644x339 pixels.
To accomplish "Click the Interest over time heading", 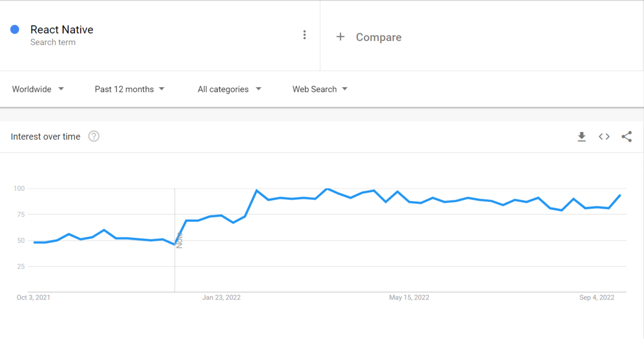I will click(46, 137).
